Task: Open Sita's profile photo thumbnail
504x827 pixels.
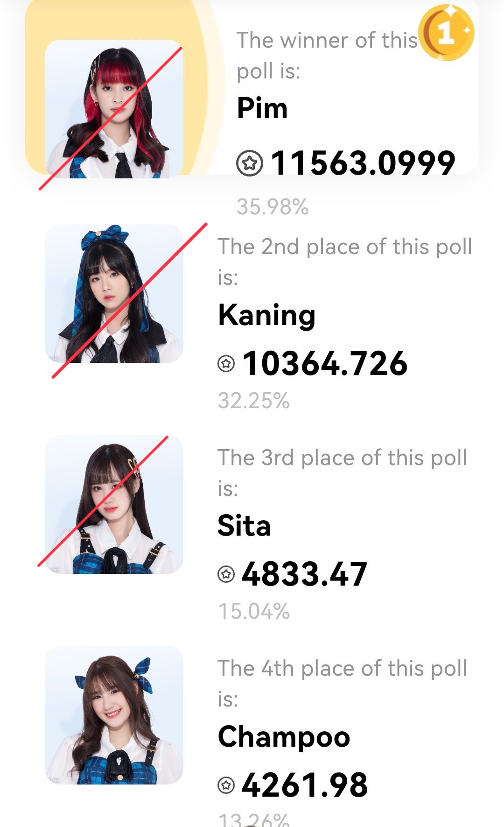Action: pyautogui.click(x=114, y=505)
